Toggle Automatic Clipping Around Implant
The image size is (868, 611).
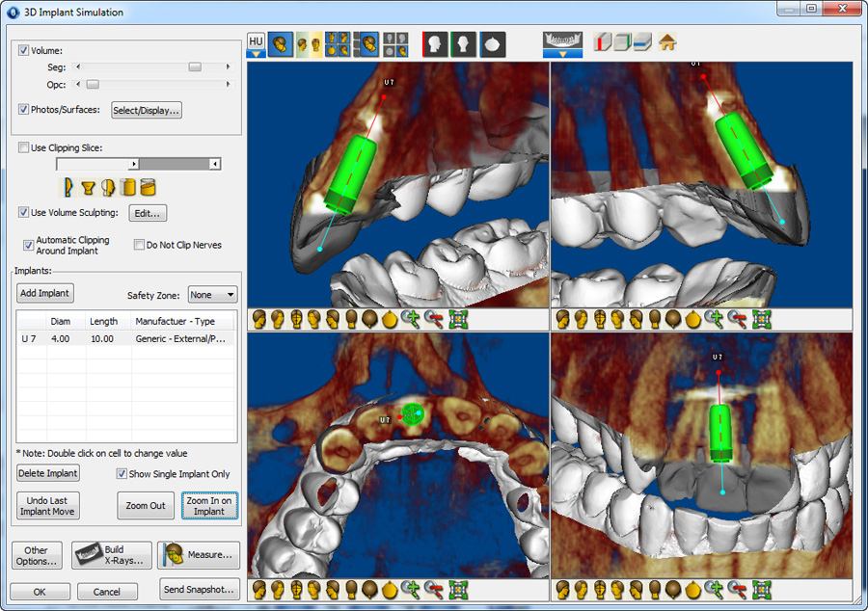28,245
